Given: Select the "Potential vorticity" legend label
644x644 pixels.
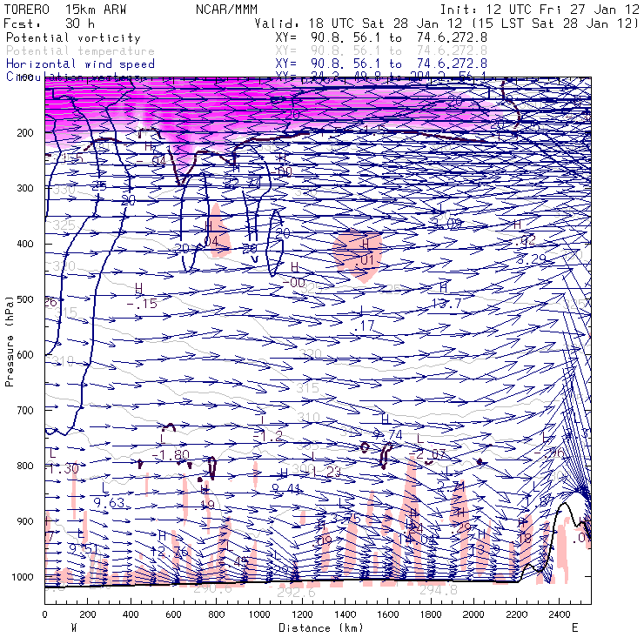Looking at the screenshot, I should 73,37.
